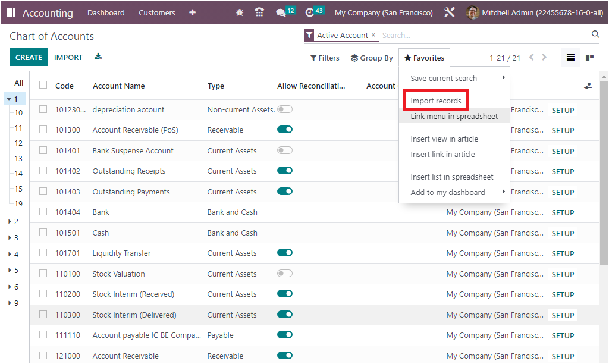Click the funnel icon in filter facet
The height and width of the screenshot is (364, 609).
point(309,35)
